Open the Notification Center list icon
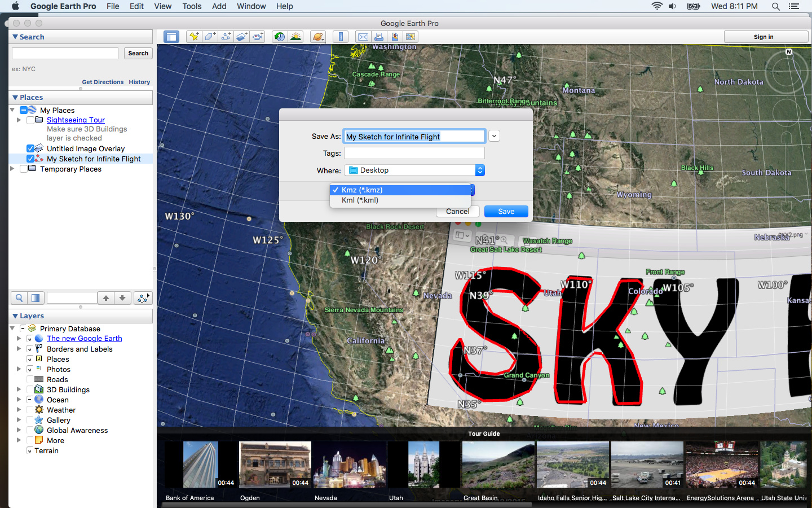The height and width of the screenshot is (508, 812). [x=794, y=6]
